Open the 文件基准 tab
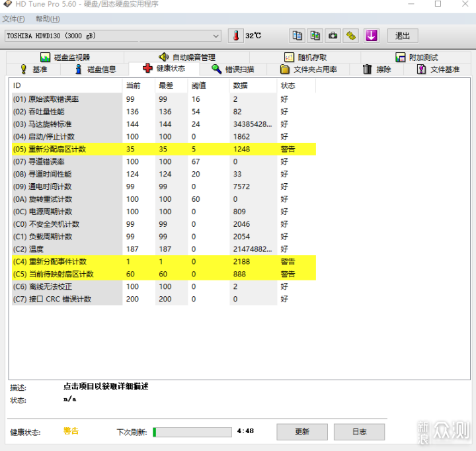The height and width of the screenshot is (451, 476). tap(438, 69)
